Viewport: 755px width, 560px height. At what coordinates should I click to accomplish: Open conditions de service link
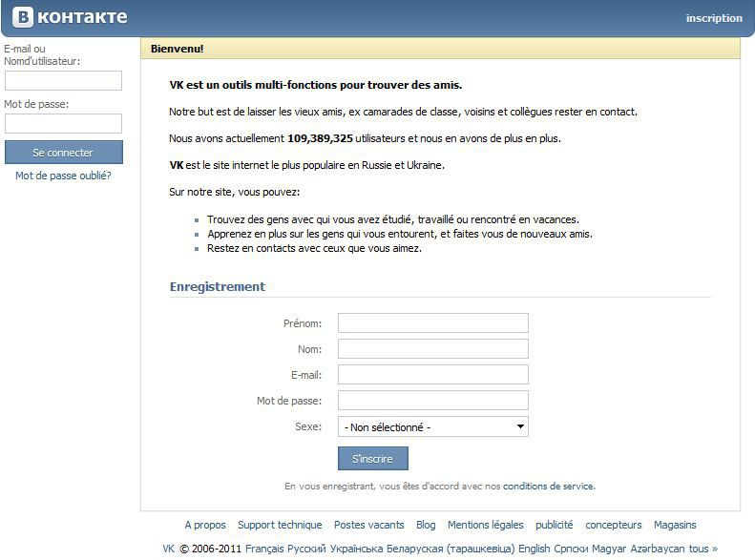549,486
